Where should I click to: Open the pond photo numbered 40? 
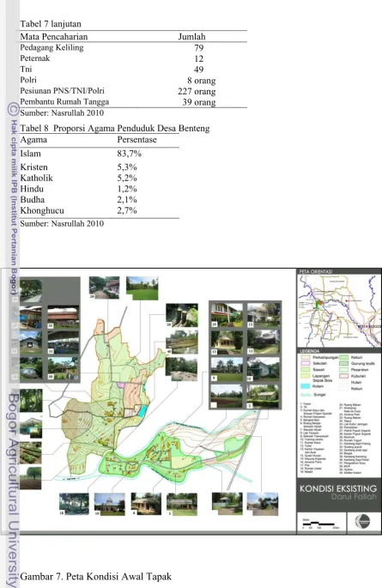182,342
